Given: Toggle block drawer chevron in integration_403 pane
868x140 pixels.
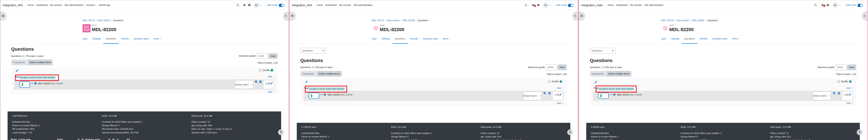Looking at the screenshot, I should pos(286,16).
